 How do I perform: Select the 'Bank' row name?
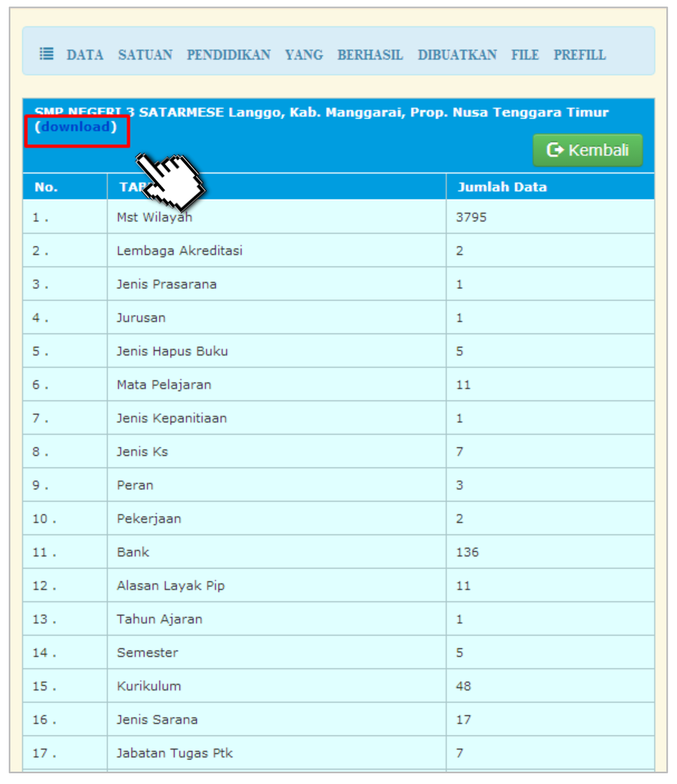[133, 552]
